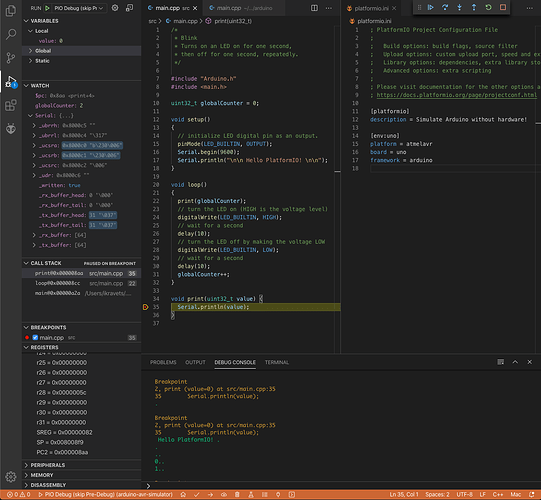The image size is (541, 500).
Task: Toggle breakpoint marker on line 35
Action: click(x=145, y=307)
